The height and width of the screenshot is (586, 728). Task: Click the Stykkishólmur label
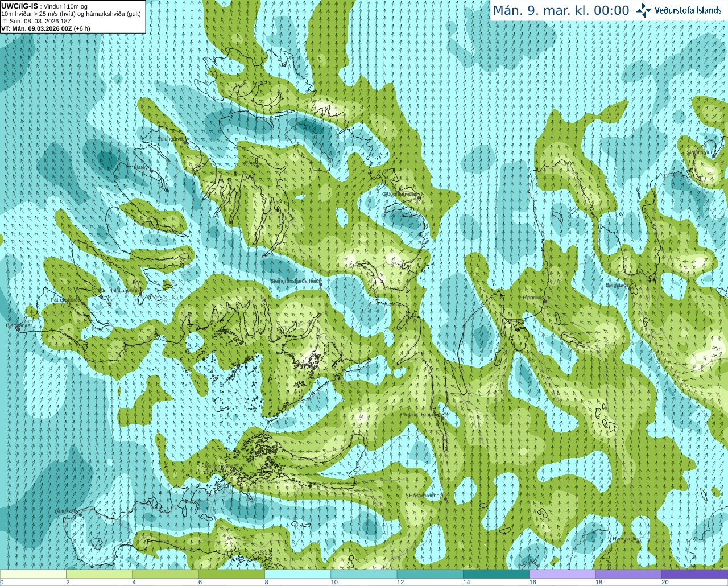[217, 467]
